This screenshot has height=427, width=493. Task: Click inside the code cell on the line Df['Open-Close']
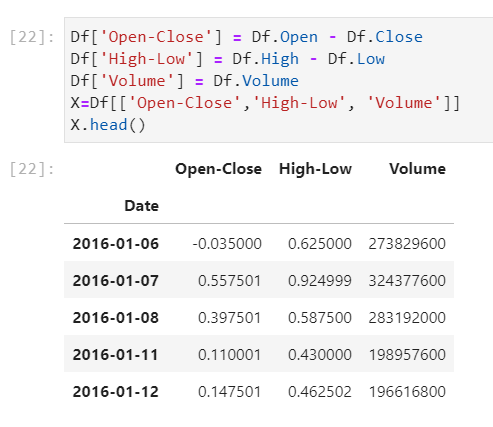(246, 37)
